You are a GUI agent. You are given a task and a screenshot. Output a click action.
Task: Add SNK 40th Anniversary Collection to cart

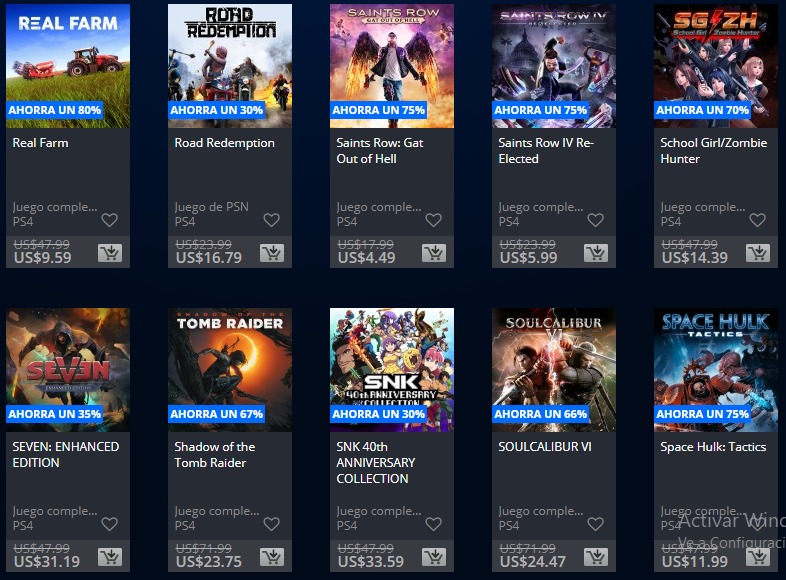pos(434,557)
